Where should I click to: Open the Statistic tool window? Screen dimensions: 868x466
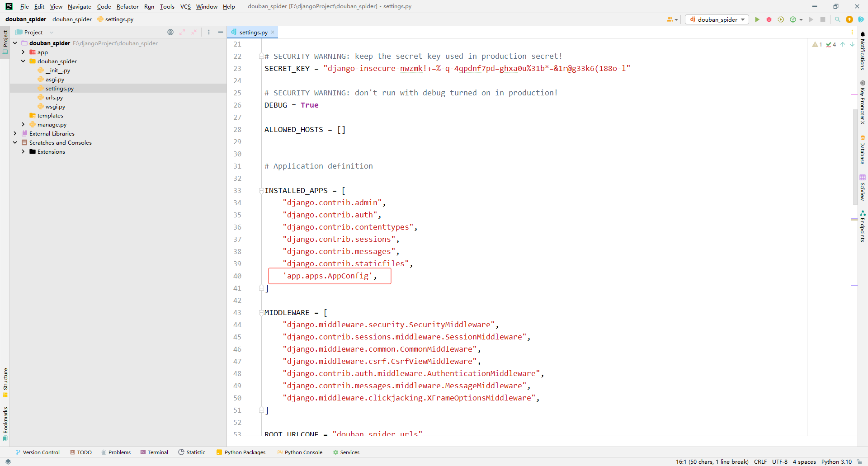tap(192, 452)
